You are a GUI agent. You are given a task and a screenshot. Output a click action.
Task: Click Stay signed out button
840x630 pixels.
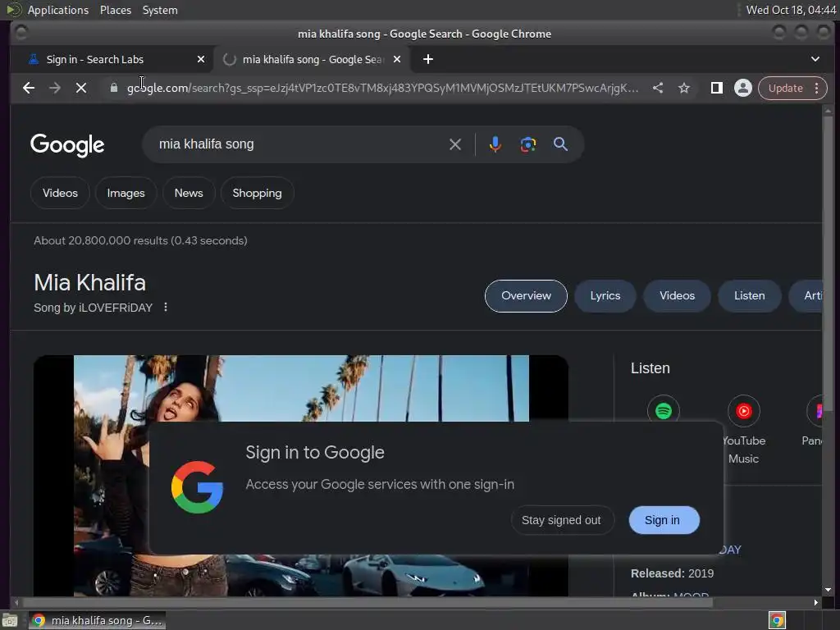coord(561,520)
